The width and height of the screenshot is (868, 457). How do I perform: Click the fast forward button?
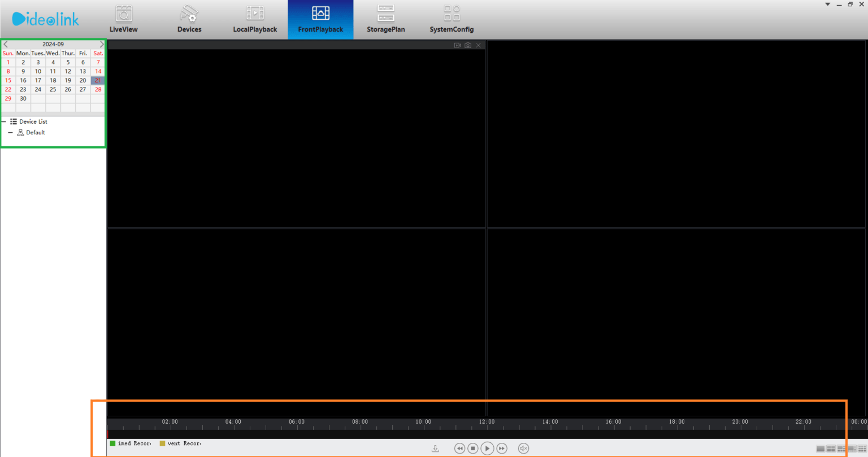point(501,449)
